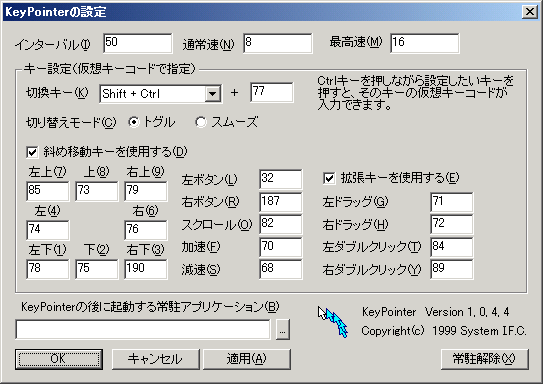Click the 右下(3) field showing 190
This screenshot has width=543, height=384.
point(146,269)
